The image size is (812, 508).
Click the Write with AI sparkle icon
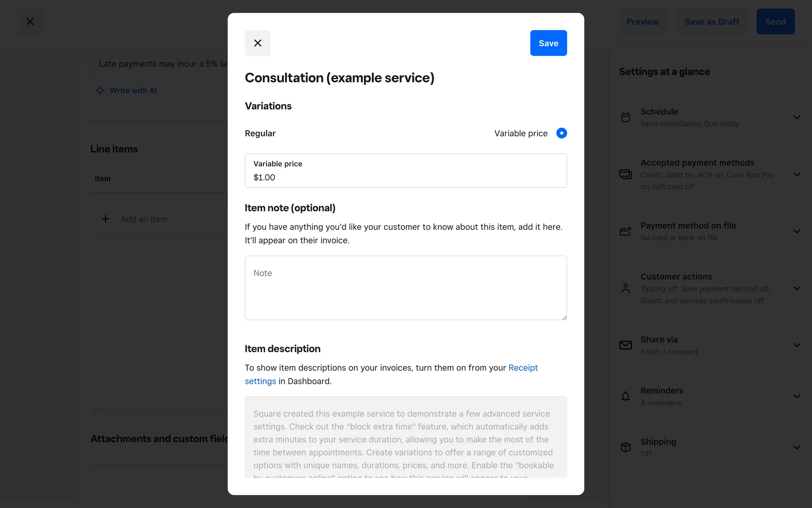[100, 90]
